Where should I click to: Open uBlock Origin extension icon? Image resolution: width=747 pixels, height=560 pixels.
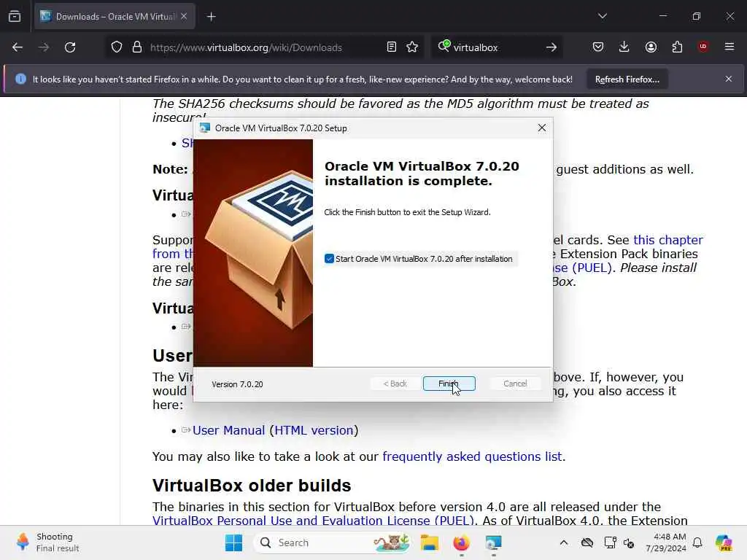click(x=703, y=47)
